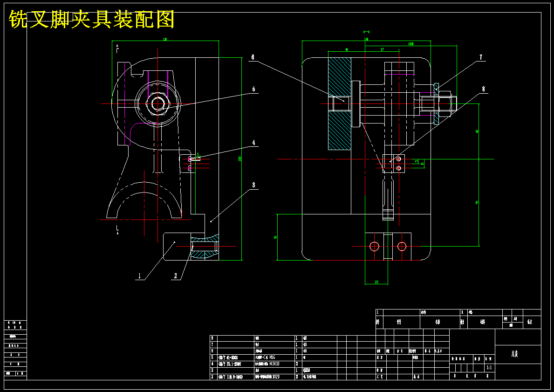Click part balloon number 2

pos(176,276)
